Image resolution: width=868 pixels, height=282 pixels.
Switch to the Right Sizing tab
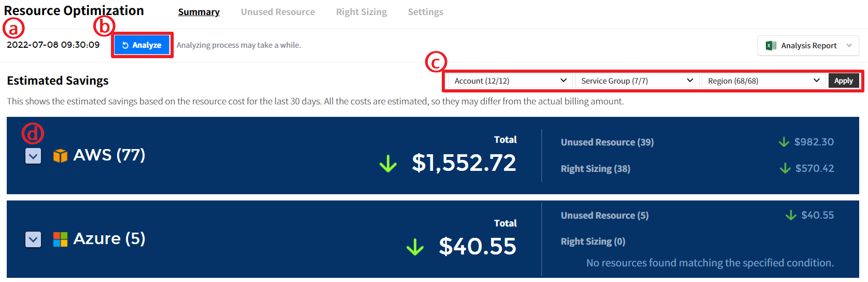pos(361,12)
